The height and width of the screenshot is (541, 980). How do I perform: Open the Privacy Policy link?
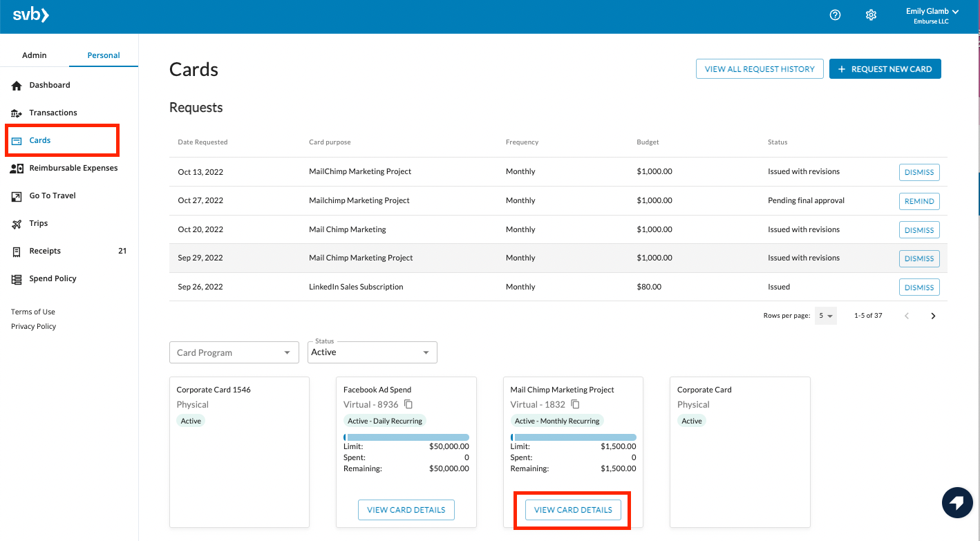tap(34, 326)
